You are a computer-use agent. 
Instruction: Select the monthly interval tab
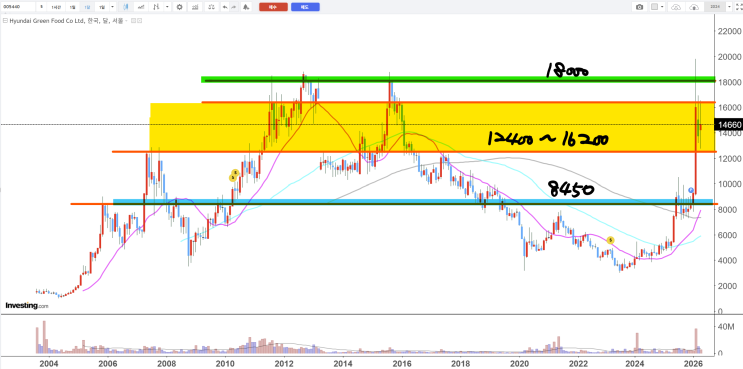pos(102,7)
